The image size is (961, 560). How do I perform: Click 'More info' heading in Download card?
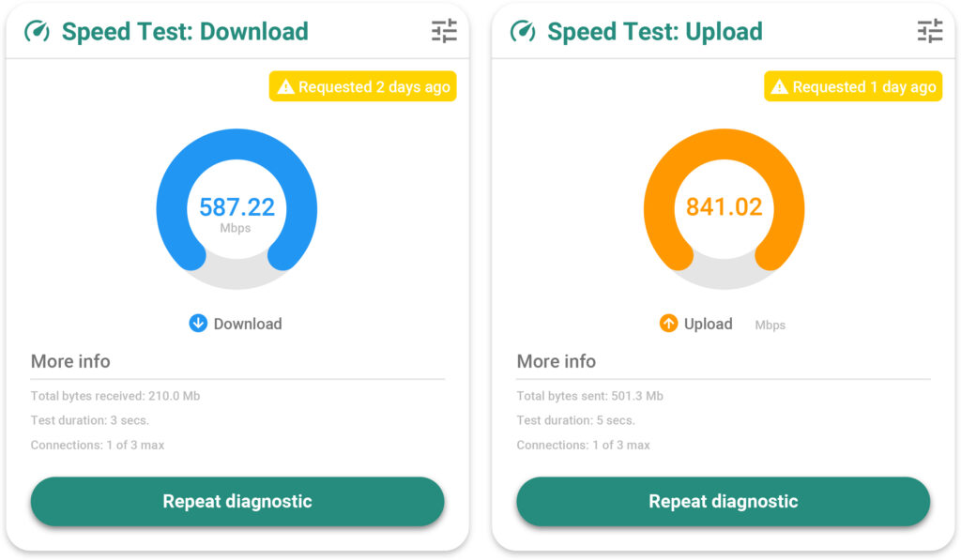click(x=70, y=361)
